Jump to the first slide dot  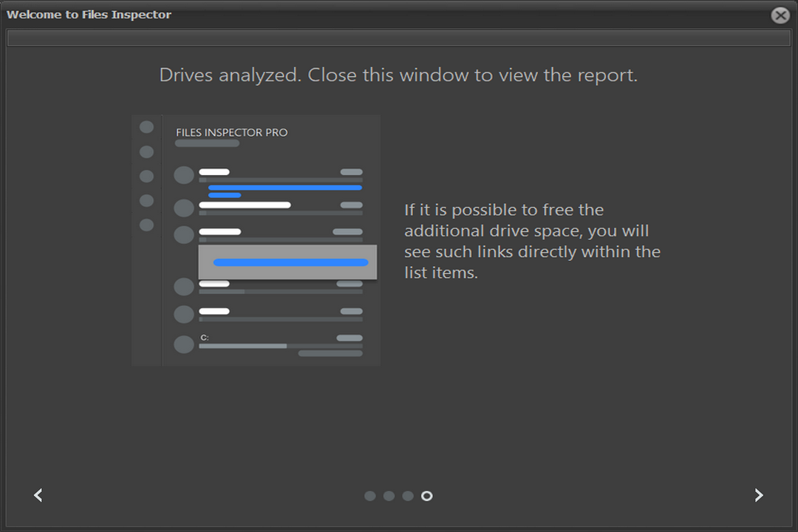point(370,496)
